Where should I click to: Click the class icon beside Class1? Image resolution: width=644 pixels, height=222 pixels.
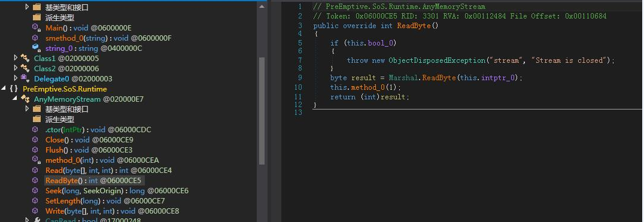pos(25,58)
